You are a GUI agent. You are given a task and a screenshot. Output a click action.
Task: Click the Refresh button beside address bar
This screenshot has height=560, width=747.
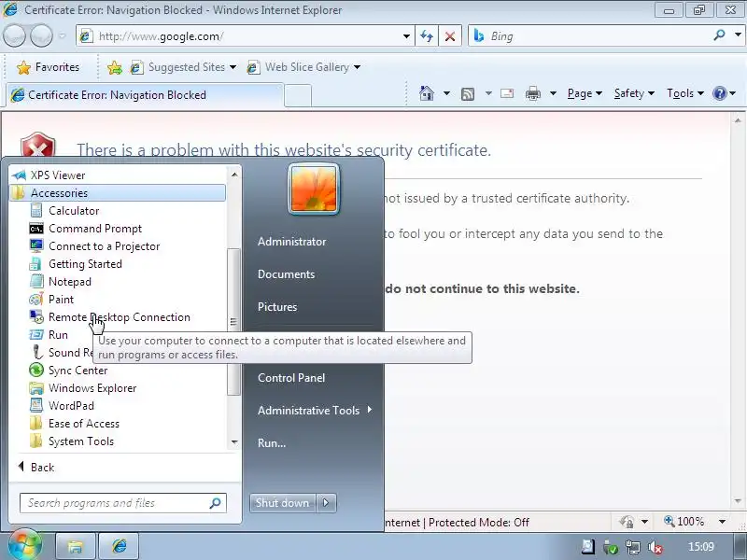pyautogui.click(x=427, y=36)
